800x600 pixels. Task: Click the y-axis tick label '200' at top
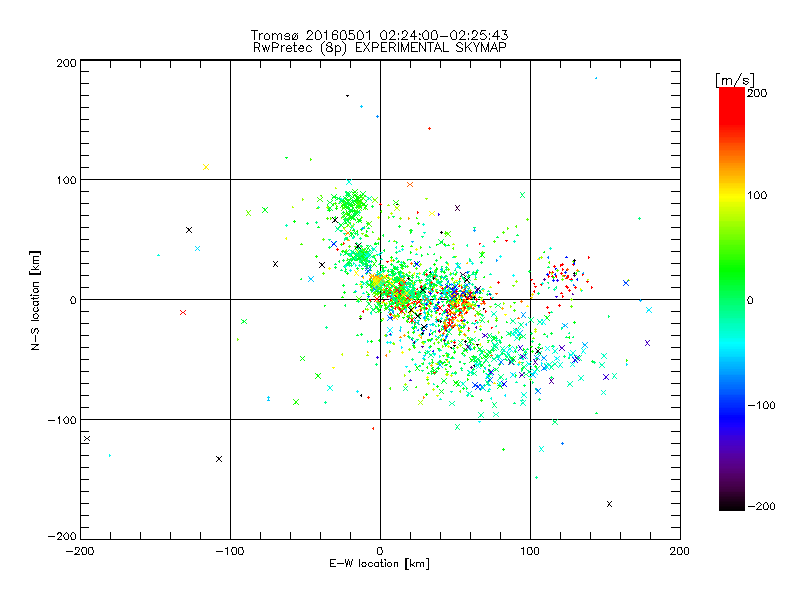[x=67, y=63]
